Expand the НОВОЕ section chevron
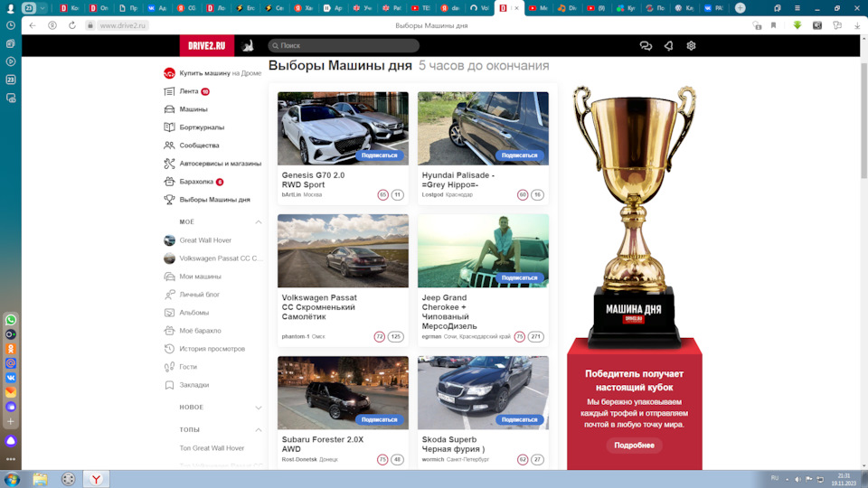Viewport: 868px width, 488px height. 259,408
